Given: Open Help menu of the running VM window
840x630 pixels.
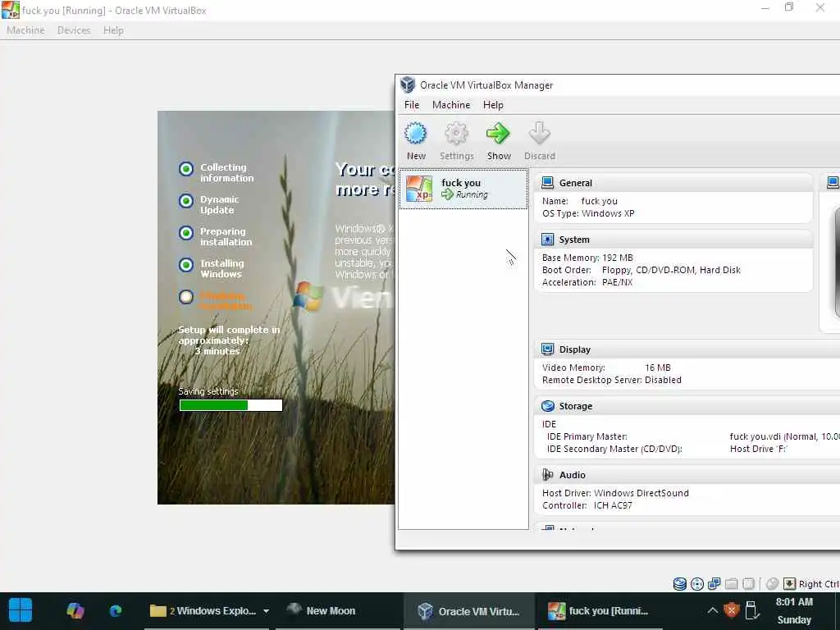Looking at the screenshot, I should (113, 30).
